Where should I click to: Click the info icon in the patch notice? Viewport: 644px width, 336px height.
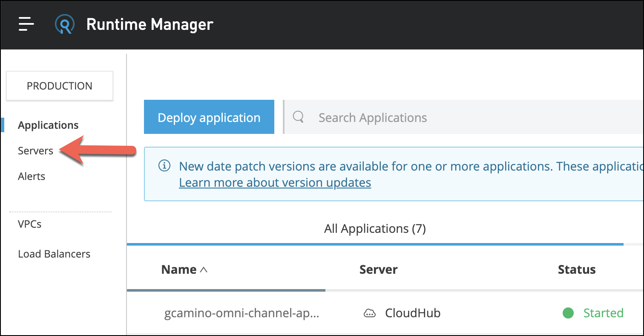pos(164,166)
